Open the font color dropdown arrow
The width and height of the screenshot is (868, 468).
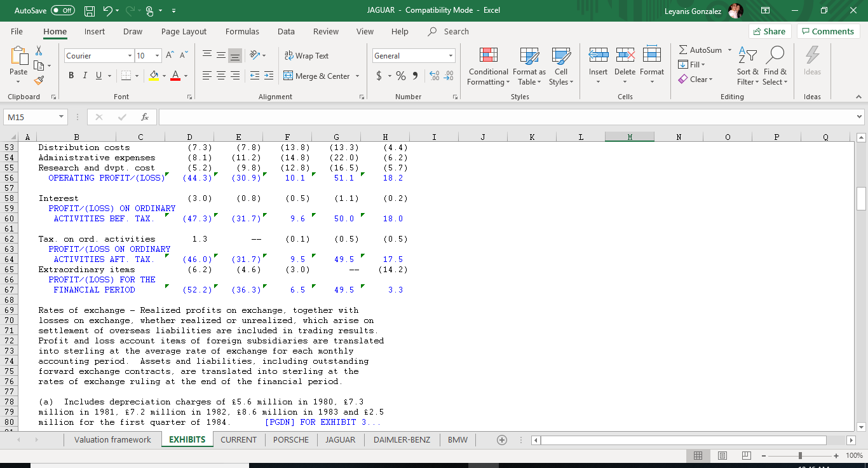tap(186, 76)
